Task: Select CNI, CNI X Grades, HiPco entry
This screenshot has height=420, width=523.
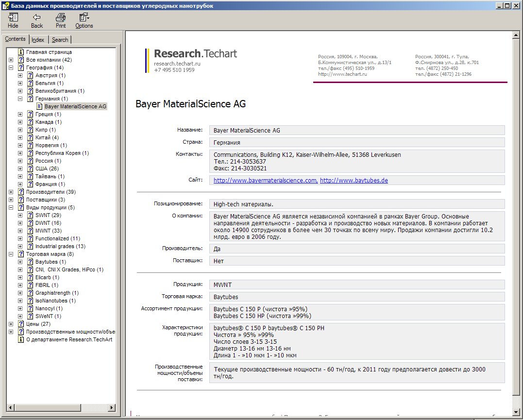Action: click(x=69, y=269)
